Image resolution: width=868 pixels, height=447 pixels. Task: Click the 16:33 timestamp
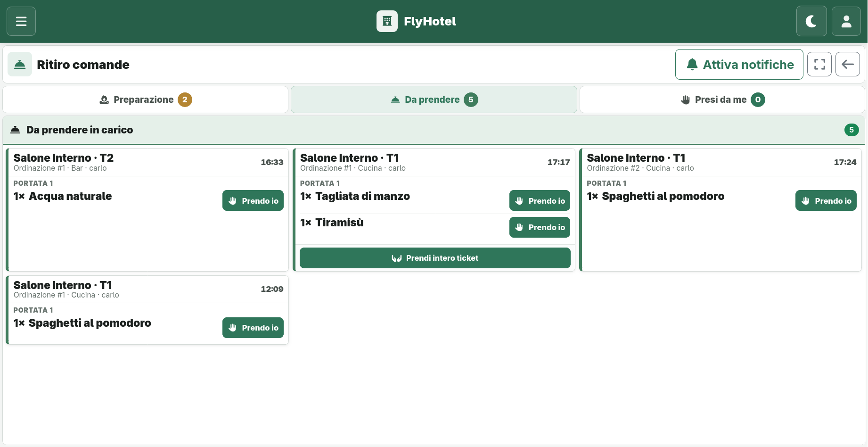click(272, 162)
